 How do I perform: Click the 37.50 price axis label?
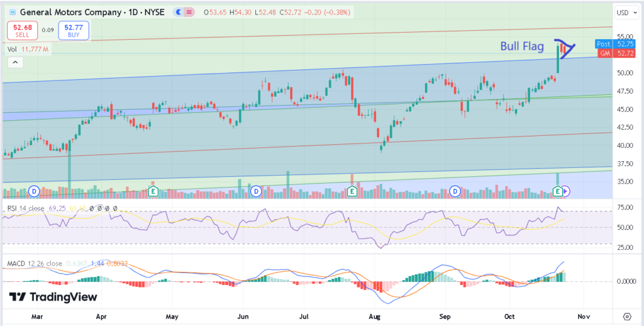(x=624, y=164)
